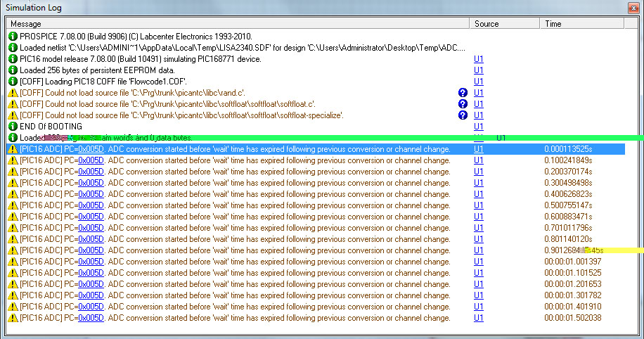Click info icon of Loading PIC18 COFF file row
This screenshot has width=644, height=339.
(13, 82)
